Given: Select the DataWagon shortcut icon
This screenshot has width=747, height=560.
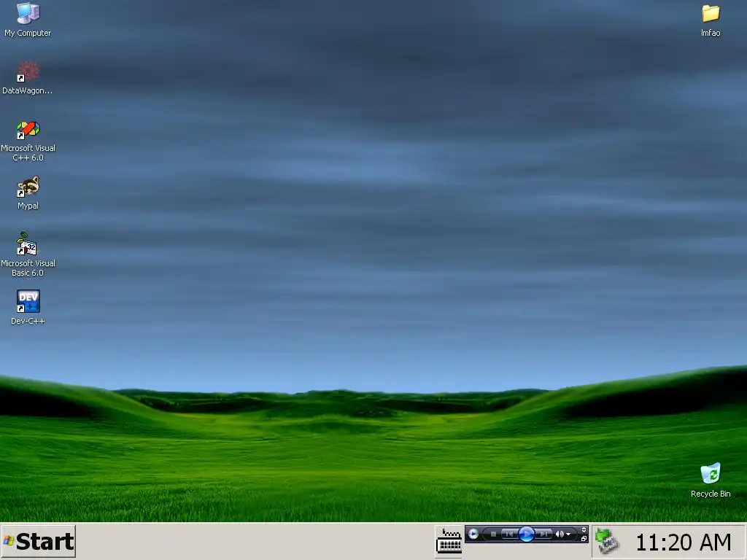Looking at the screenshot, I should [x=28, y=71].
